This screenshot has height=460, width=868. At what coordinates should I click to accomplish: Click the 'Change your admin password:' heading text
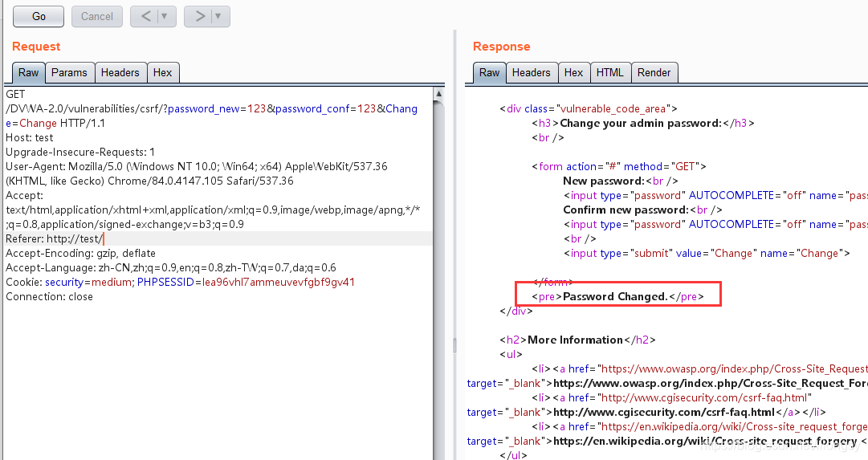point(641,124)
